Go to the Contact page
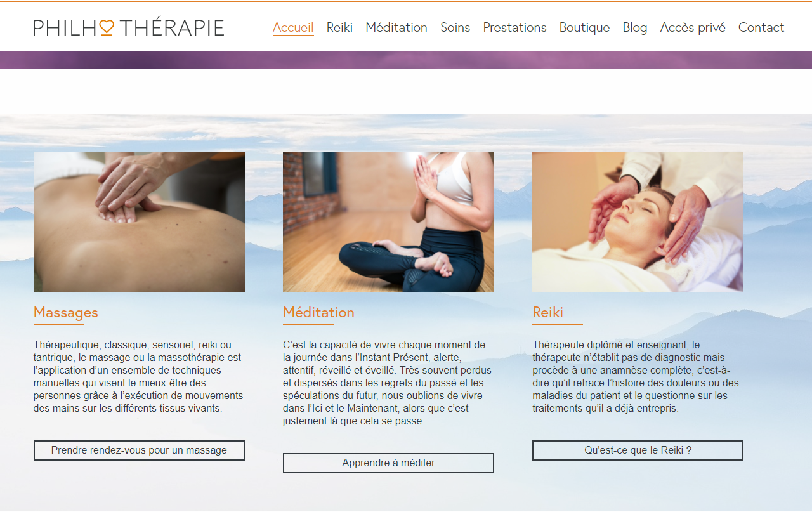The width and height of the screenshot is (812, 512). pyautogui.click(x=761, y=27)
